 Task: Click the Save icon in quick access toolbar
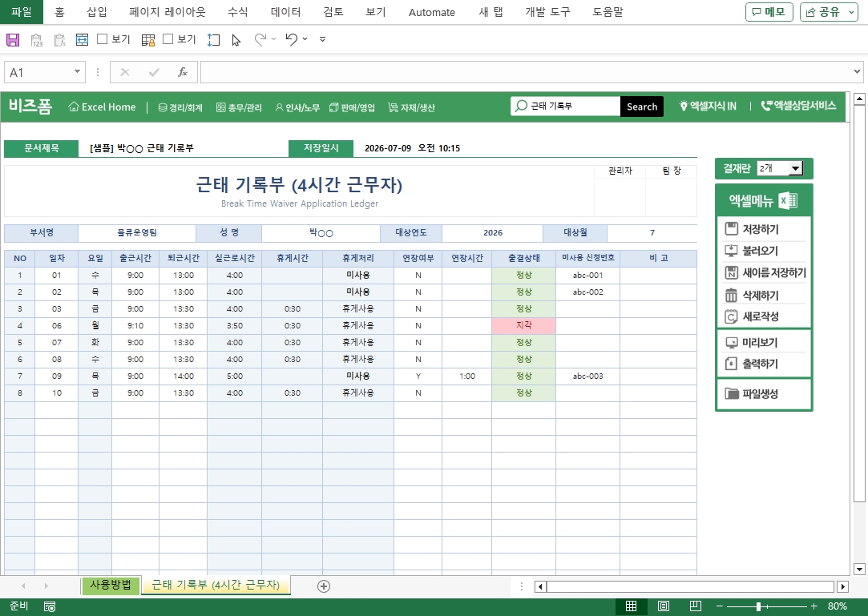point(13,40)
